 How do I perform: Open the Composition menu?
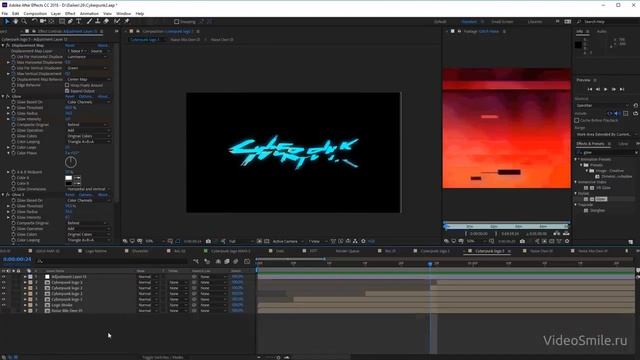35,13
